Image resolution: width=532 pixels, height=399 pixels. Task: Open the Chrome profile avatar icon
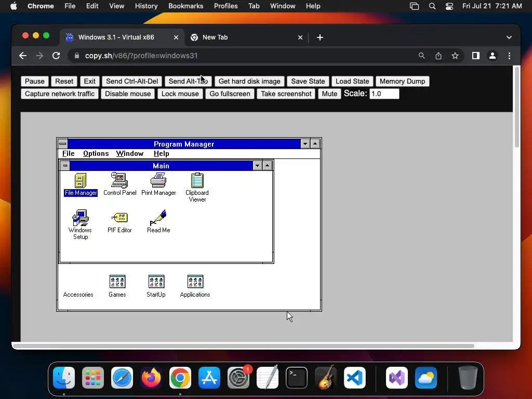493,56
